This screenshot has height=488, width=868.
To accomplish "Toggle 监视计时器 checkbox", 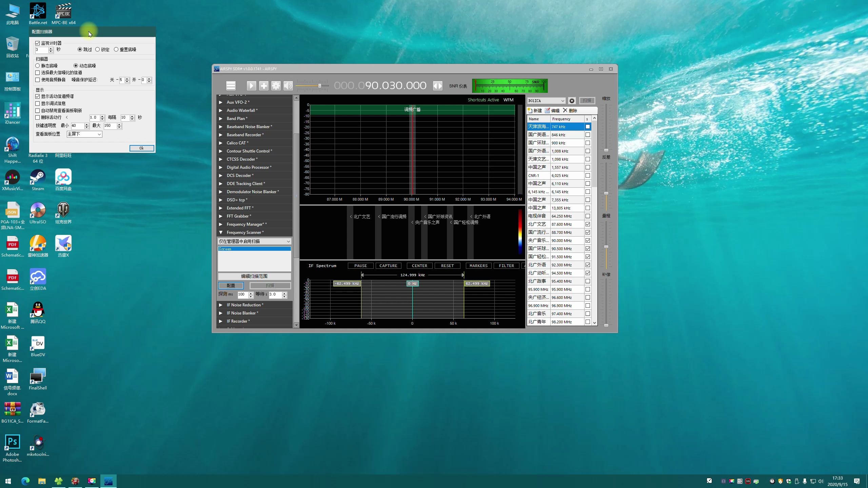I will (x=38, y=43).
